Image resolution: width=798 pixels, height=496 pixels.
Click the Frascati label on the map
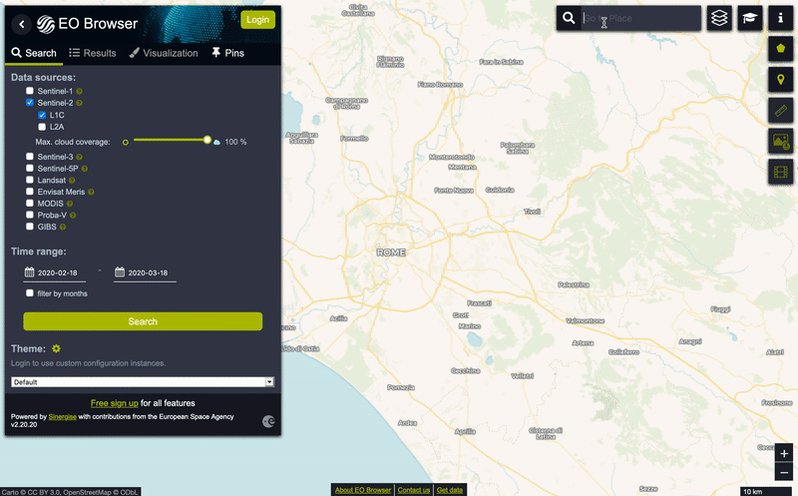click(479, 303)
